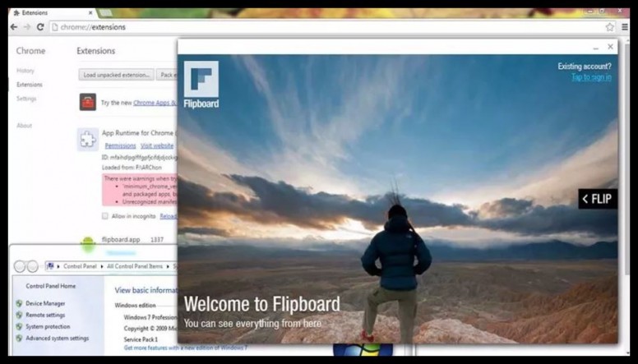Open System protection link
Screen dimensions: 638x364
point(48,326)
